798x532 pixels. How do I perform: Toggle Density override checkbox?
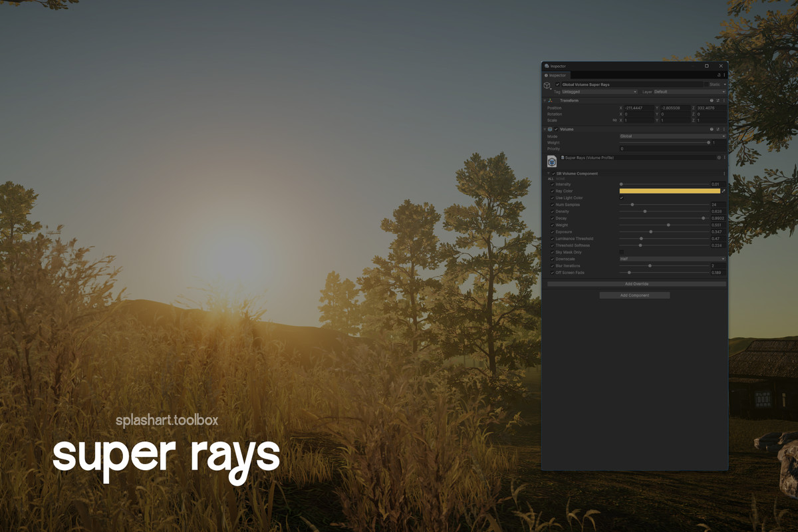(x=552, y=211)
